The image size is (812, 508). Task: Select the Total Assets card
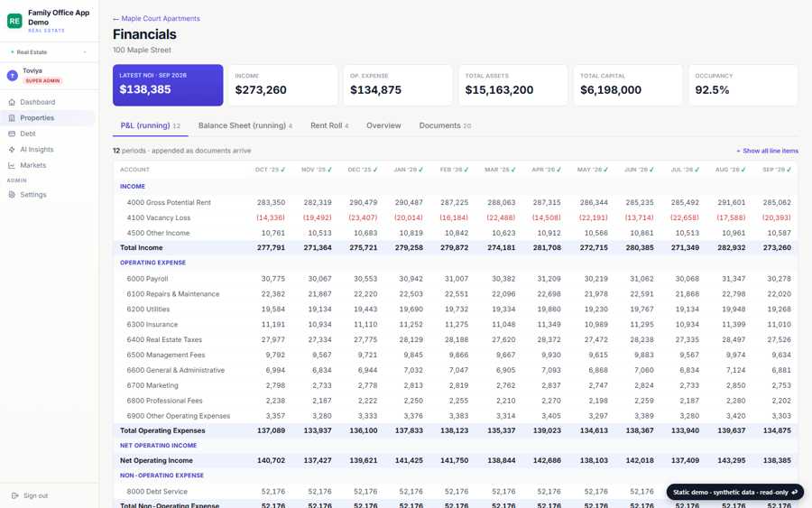(x=512, y=86)
